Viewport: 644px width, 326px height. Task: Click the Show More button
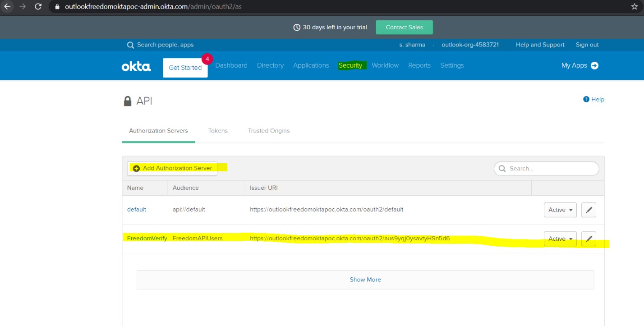(x=365, y=280)
